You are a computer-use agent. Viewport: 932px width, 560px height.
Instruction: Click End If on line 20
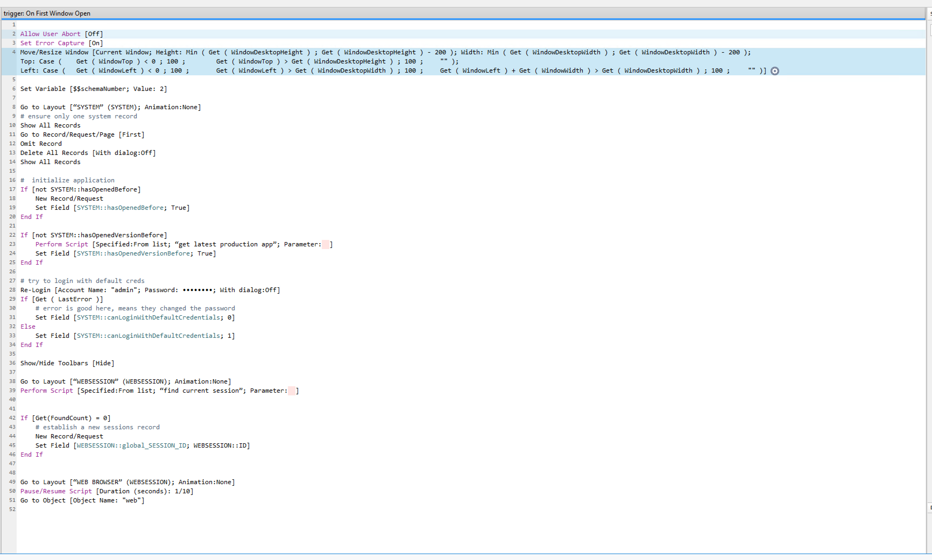31,217
